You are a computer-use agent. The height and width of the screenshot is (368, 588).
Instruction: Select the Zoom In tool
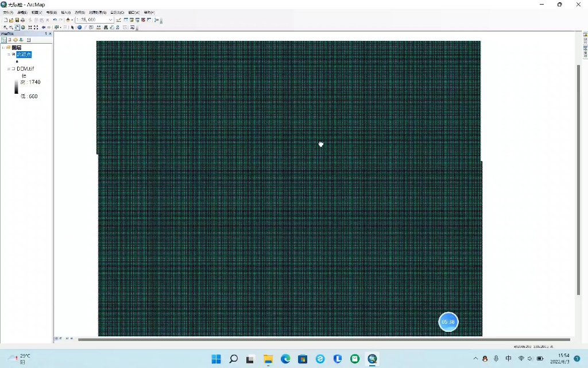pos(5,26)
